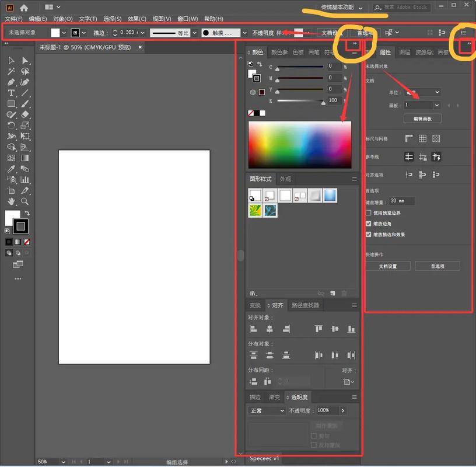Enable the 使用预览边界 checkbox
The image size is (476, 467).
click(x=368, y=213)
